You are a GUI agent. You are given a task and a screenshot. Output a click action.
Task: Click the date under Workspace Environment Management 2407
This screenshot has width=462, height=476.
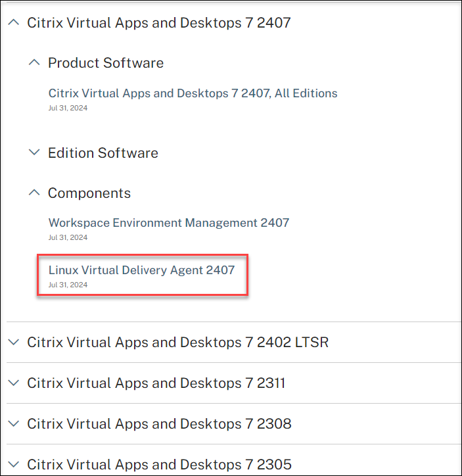tap(68, 237)
